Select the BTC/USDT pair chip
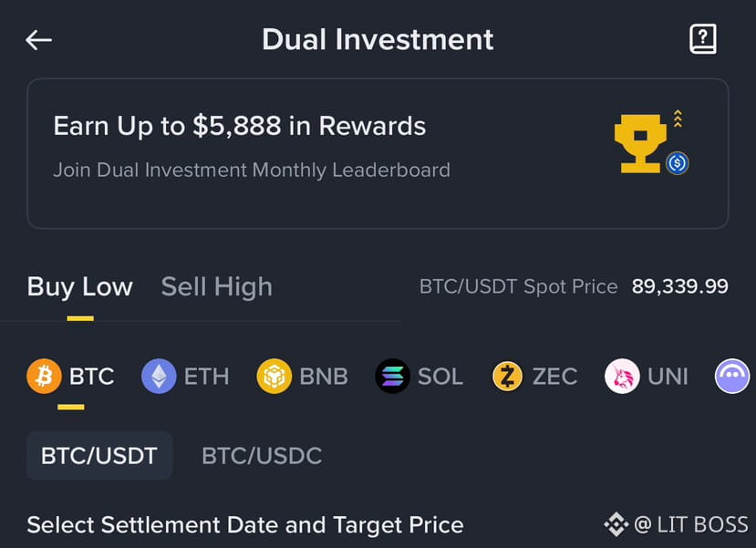The width and height of the screenshot is (756, 548). (x=99, y=455)
